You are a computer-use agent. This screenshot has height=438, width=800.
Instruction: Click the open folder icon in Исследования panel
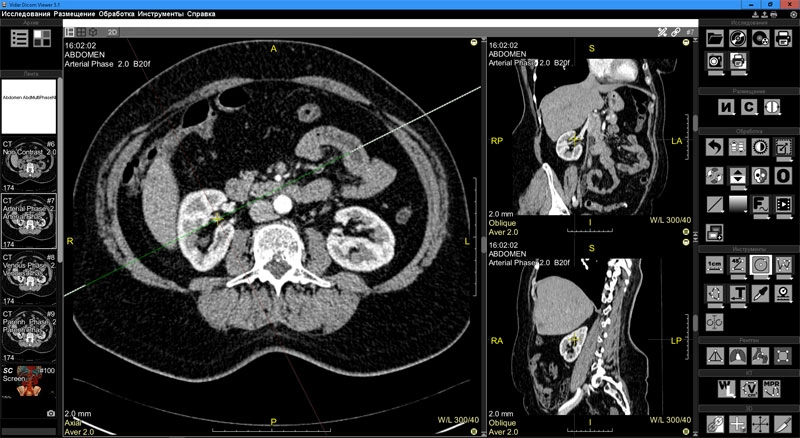pyautogui.click(x=714, y=38)
